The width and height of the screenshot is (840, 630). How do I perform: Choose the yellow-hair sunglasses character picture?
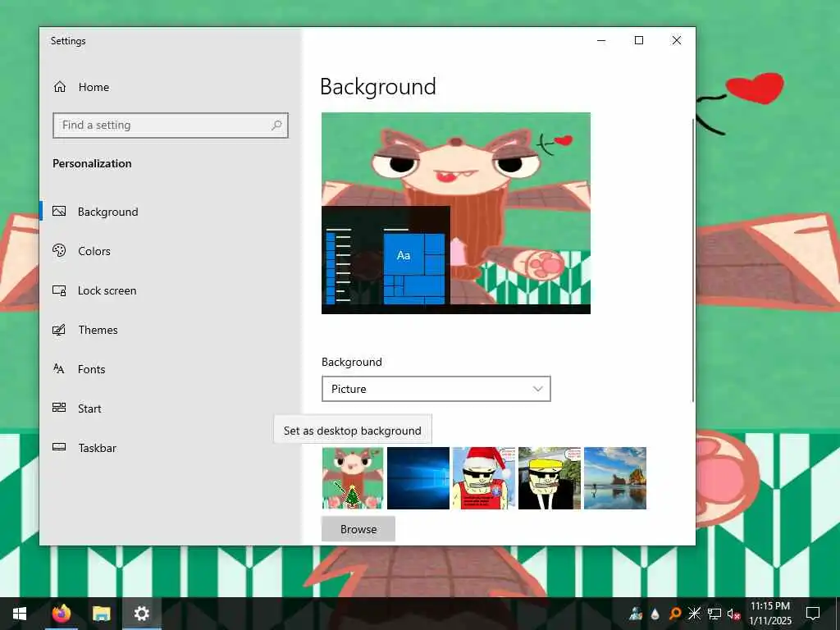pyautogui.click(x=550, y=478)
